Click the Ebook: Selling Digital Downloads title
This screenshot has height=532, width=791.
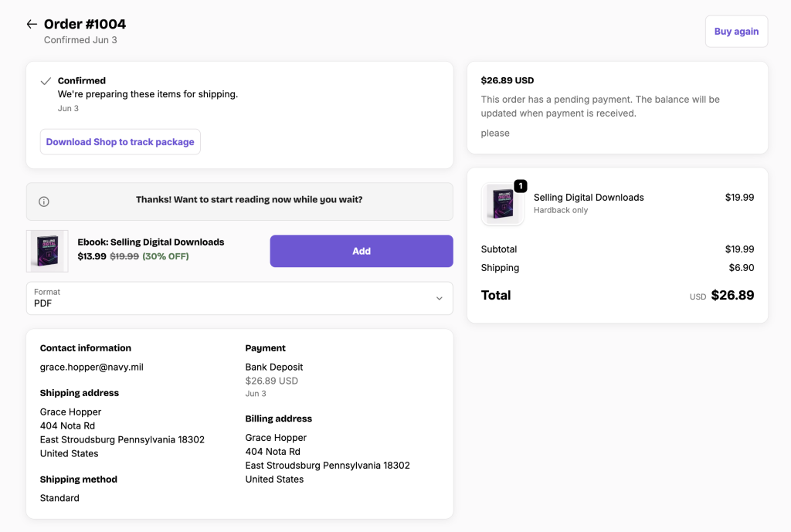[x=151, y=242]
